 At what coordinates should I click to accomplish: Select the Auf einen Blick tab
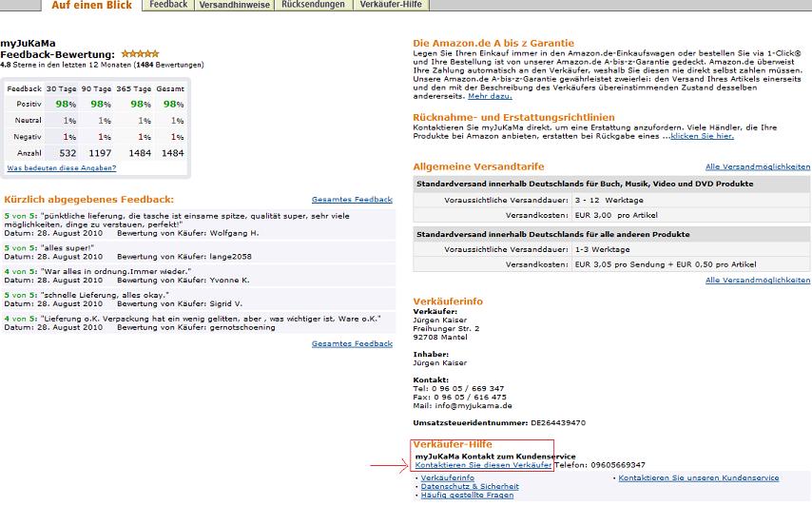[x=91, y=5]
